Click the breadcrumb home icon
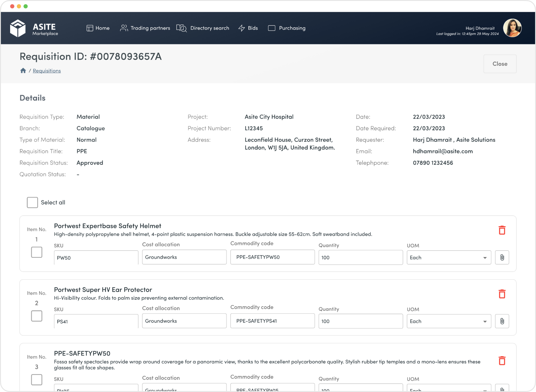This screenshot has width=536, height=392. pyautogui.click(x=23, y=71)
